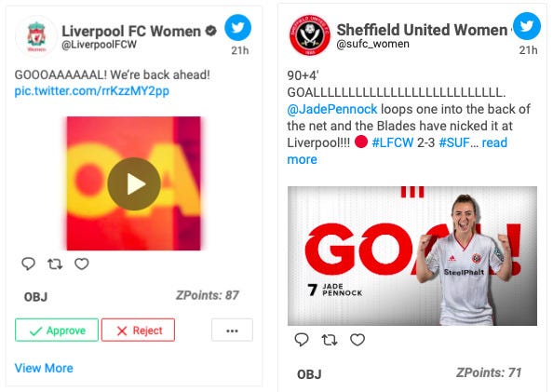Open the #SUF hashtag link
The image size is (553, 392).
(x=454, y=142)
